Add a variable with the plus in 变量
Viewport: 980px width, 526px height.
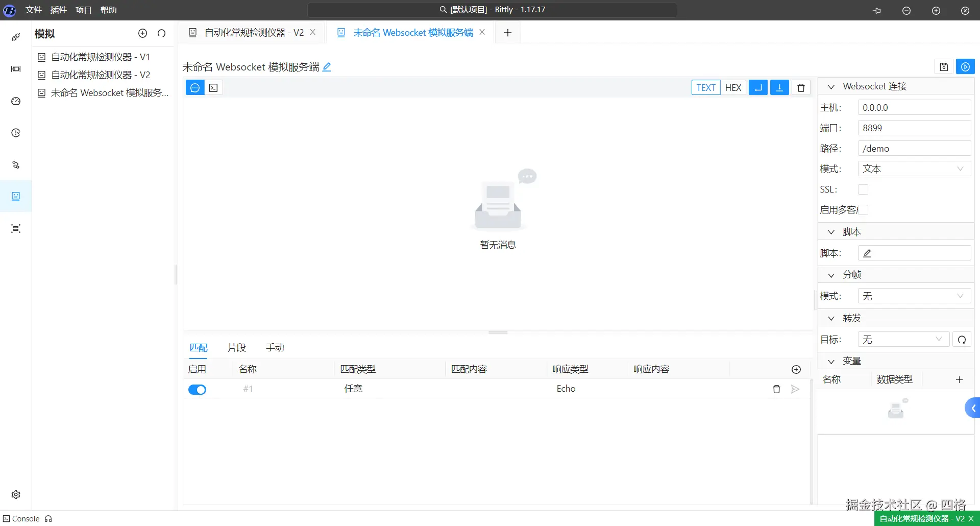point(959,379)
